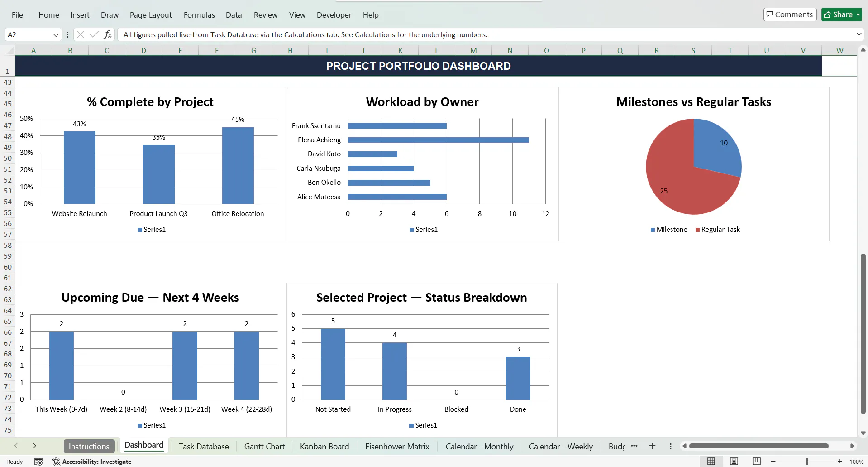Click the horizontal scrollbar right arrow
The height and width of the screenshot is (467, 868).
click(x=852, y=446)
